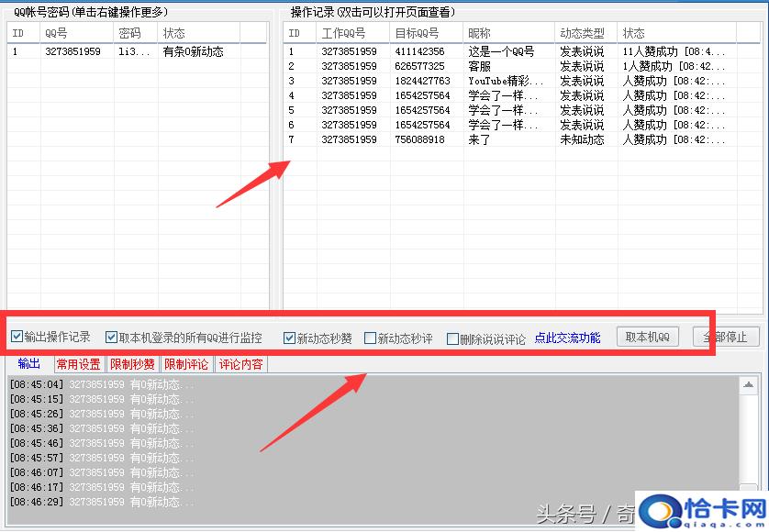Image resolution: width=769 pixels, height=532 pixels.
Task: Open the 点此交流功能 link
Action: tap(567, 338)
